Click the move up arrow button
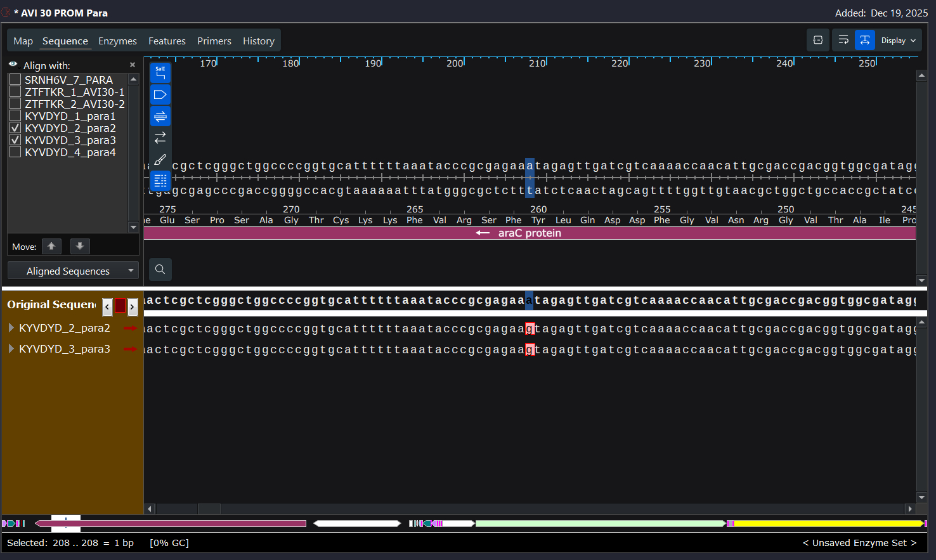Viewport: 936px width, 560px height. pos(51,246)
